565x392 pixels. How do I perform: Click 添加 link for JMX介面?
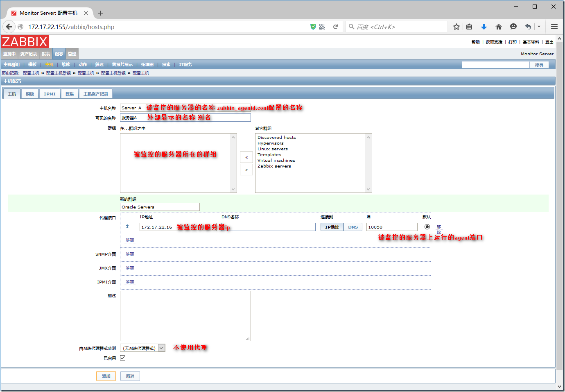pyautogui.click(x=130, y=268)
